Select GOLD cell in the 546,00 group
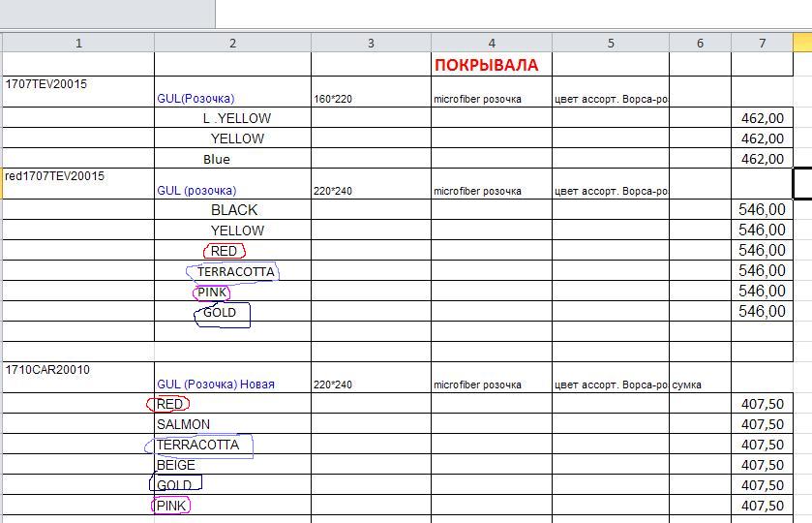 pos(232,312)
